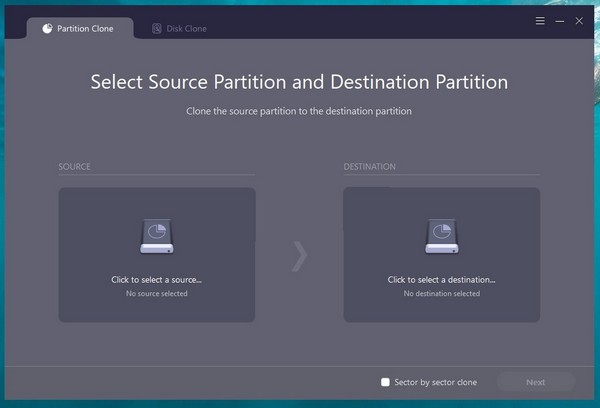Click 'Click to select a destination...' text

pos(441,280)
